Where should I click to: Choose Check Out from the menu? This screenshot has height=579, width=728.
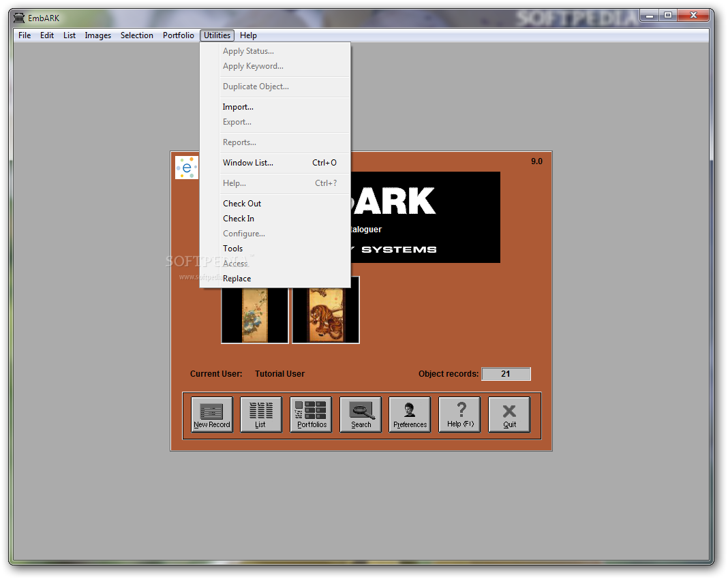[275, 203]
